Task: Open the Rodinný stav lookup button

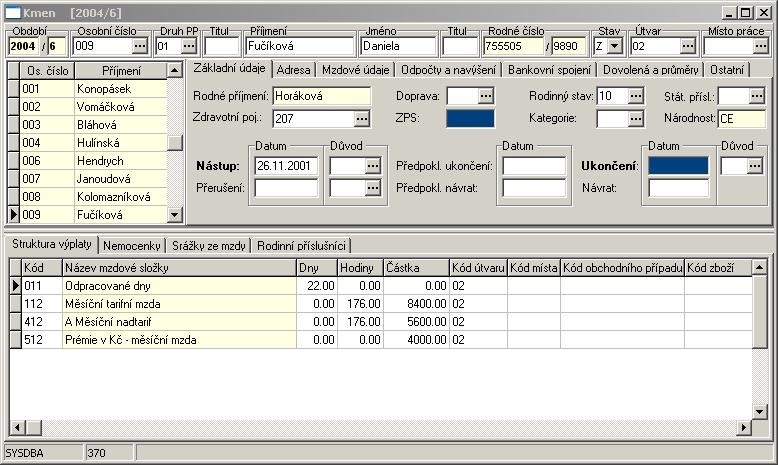Action: tap(636, 95)
